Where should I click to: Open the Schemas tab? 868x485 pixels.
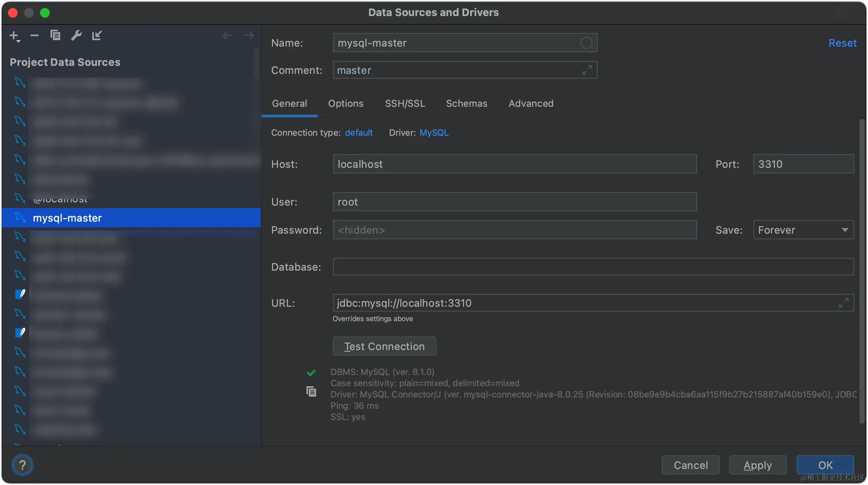[466, 104]
